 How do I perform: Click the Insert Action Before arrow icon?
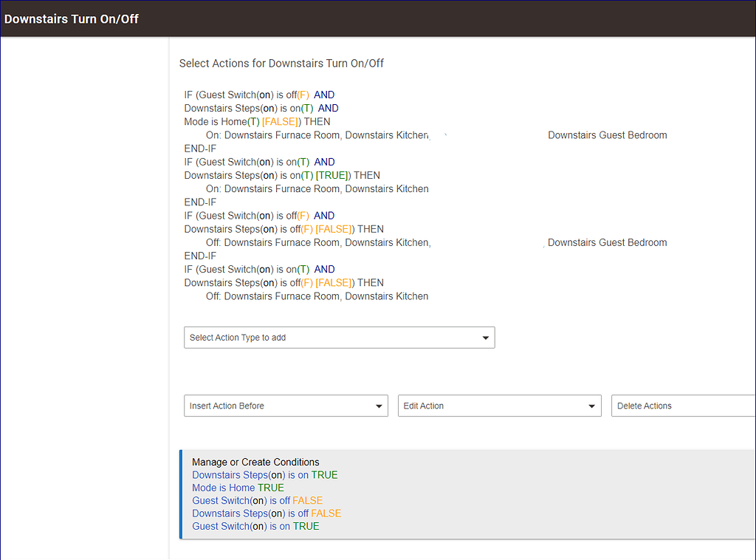(x=379, y=406)
